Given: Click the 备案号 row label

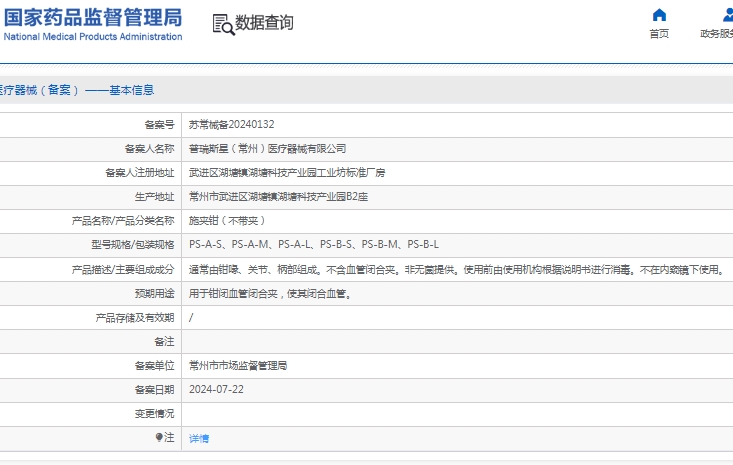Looking at the screenshot, I should coord(159,125).
